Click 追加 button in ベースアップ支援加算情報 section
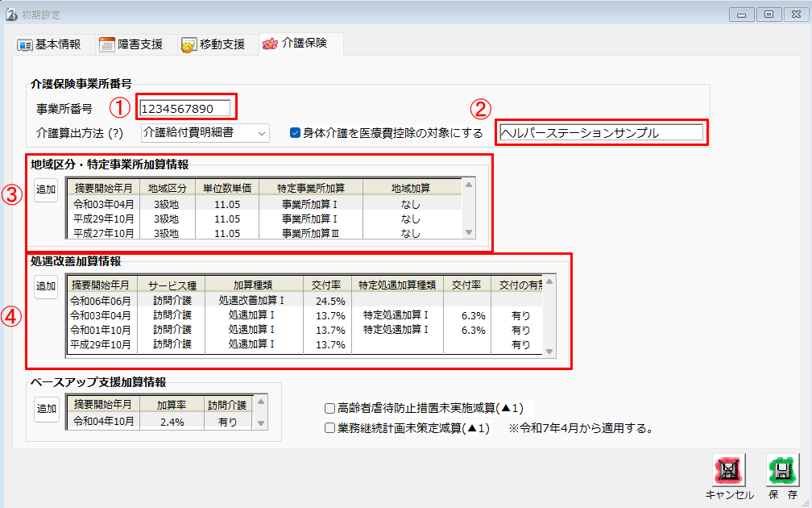 click(x=46, y=409)
